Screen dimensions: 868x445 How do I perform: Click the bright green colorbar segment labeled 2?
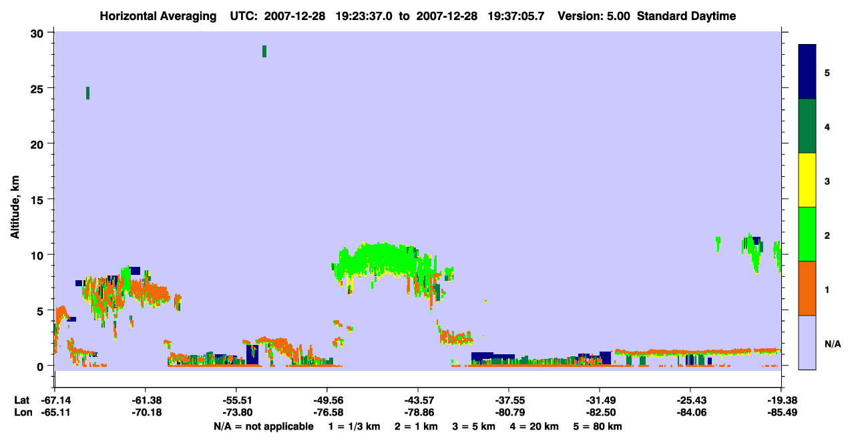coord(807,234)
